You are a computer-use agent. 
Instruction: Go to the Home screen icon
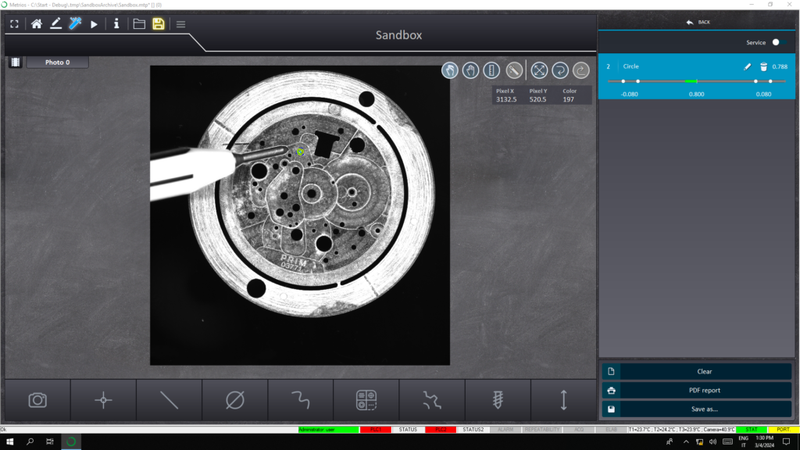[x=36, y=24]
